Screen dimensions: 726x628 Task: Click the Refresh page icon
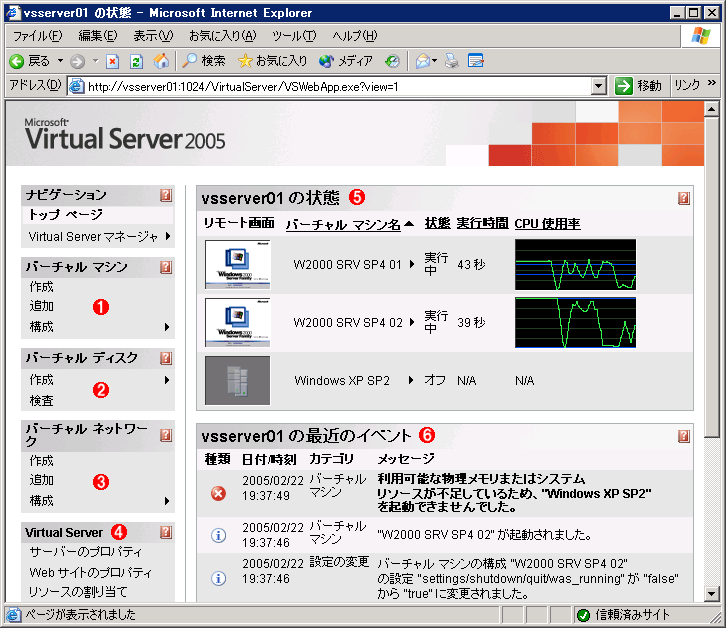click(x=136, y=61)
